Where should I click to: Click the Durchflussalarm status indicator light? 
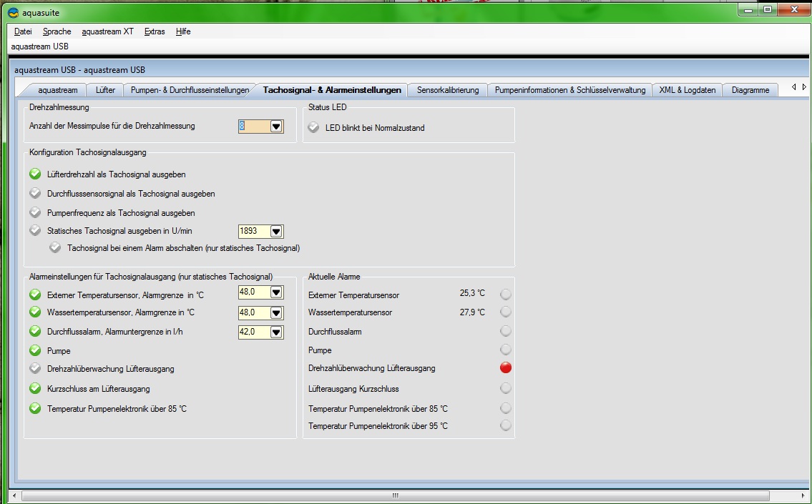point(505,331)
